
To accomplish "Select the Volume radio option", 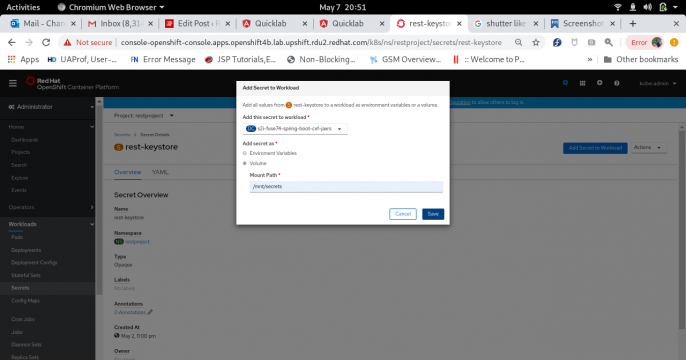I will (x=245, y=163).
